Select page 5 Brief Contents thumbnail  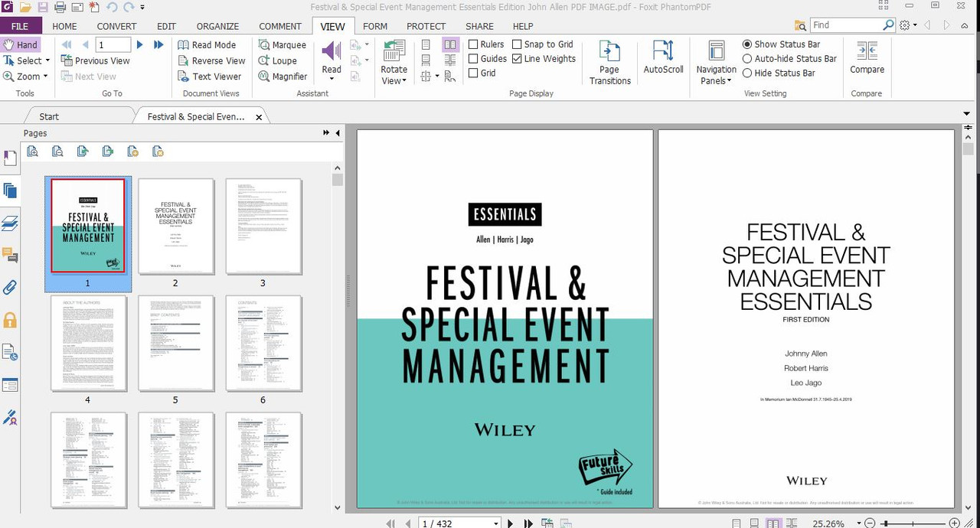click(x=175, y=344)
